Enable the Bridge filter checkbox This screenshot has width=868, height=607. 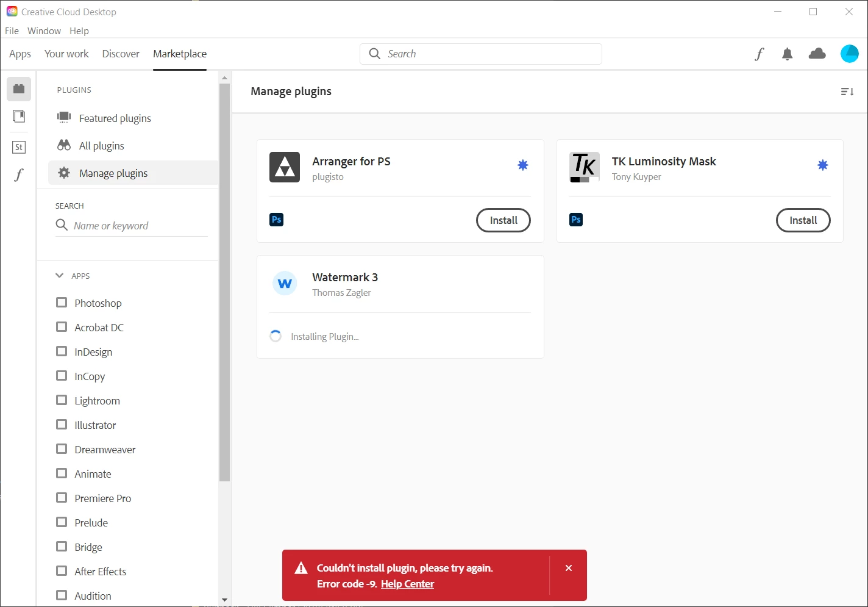62,547
